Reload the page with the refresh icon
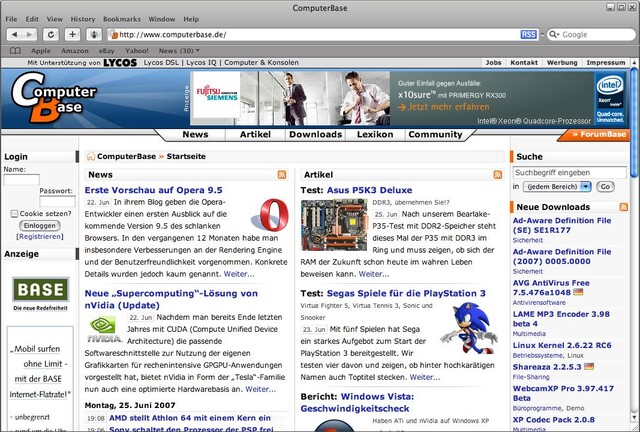The height and width of the screenshot is (432, 640). click(51, 35)
